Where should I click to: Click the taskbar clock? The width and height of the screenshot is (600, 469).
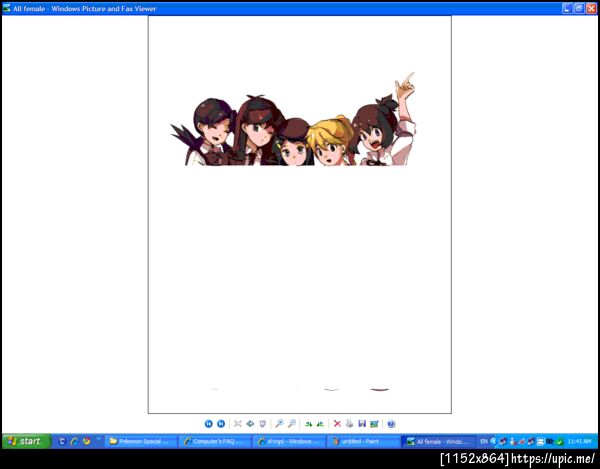click(x=580, y=441)
